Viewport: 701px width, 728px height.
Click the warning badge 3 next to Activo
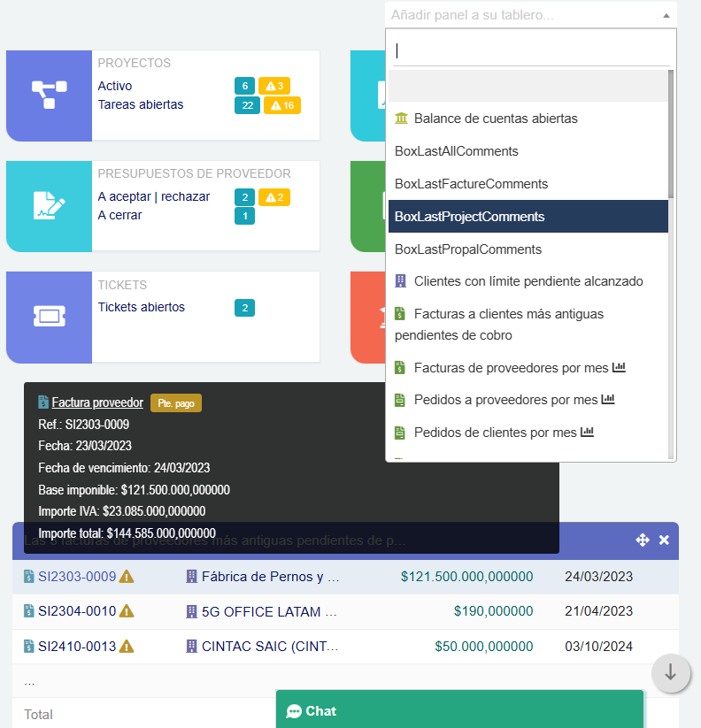coord(274,86)
